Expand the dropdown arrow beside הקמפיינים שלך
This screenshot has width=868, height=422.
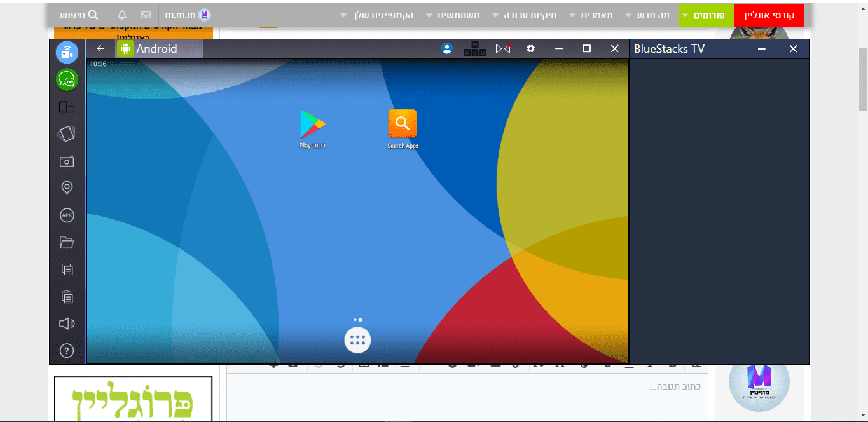(344, 15)
